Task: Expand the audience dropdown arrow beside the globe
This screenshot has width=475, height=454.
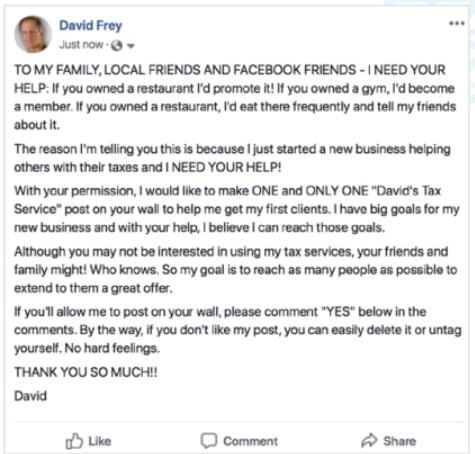Action: click(x=131, y=46)
